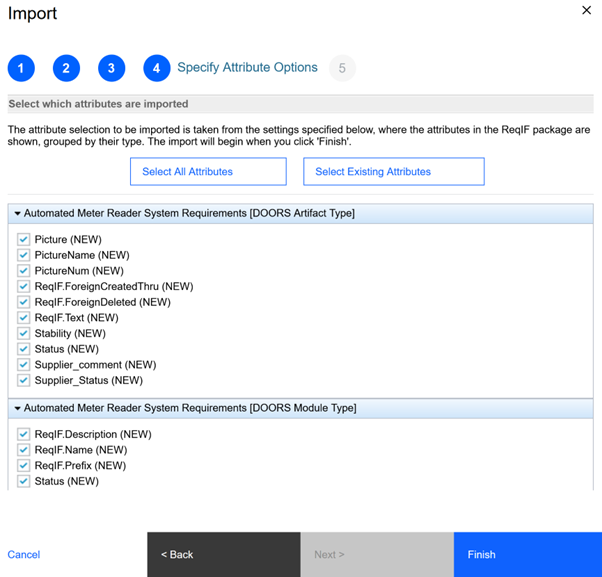Toggle the ReqIF.Text (NEW) checkbox
602x577 pixels.
[24, 318]
